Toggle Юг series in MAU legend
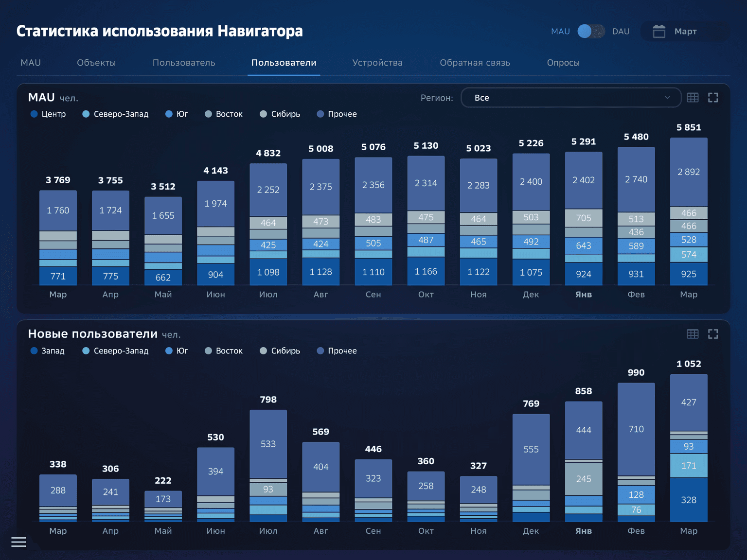Viewport: 747px width, 560px height. (x=177, y=114)
